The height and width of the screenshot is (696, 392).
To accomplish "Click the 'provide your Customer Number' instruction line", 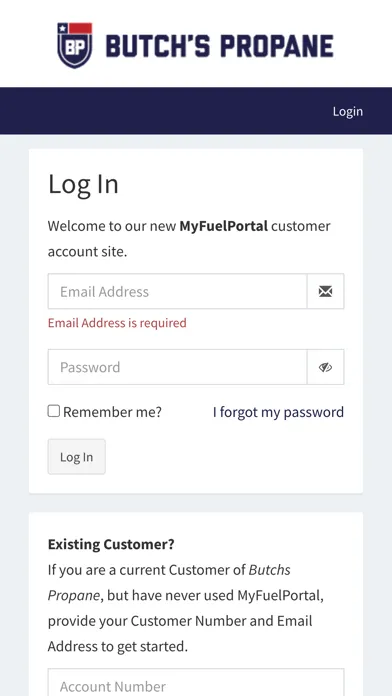I will (180, 621).
